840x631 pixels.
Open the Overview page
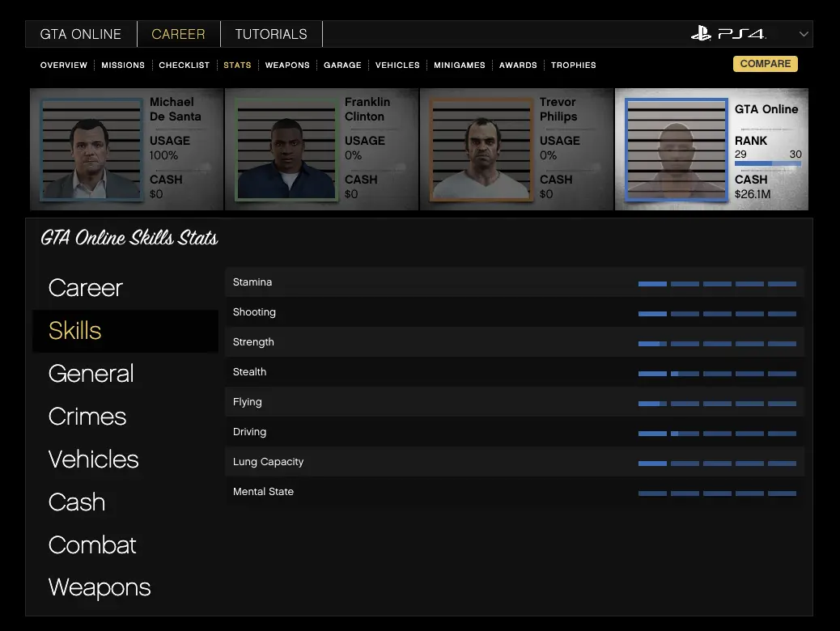(64, 65)
